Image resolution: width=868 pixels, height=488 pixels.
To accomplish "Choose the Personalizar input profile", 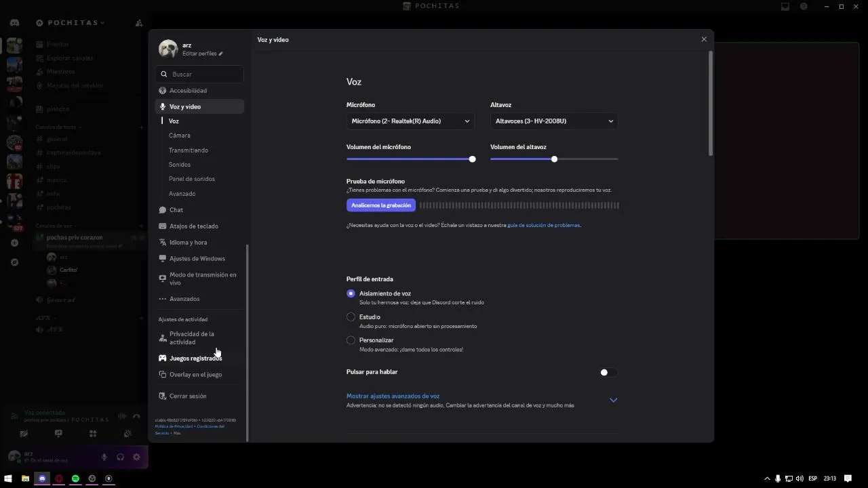I will pyautogui.click(x=351, y=340).
